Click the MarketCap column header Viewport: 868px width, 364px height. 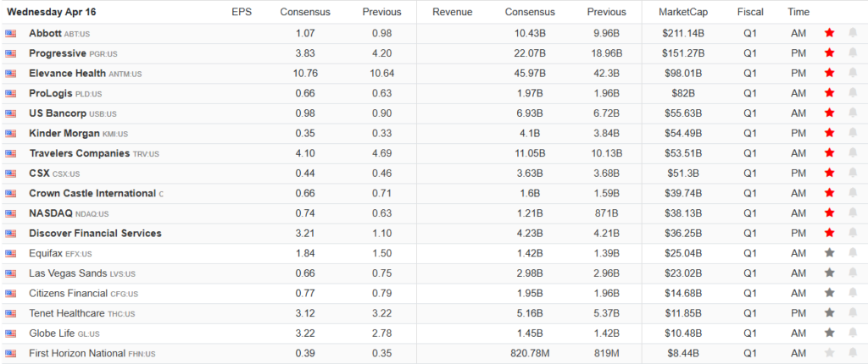coord(683,12)
